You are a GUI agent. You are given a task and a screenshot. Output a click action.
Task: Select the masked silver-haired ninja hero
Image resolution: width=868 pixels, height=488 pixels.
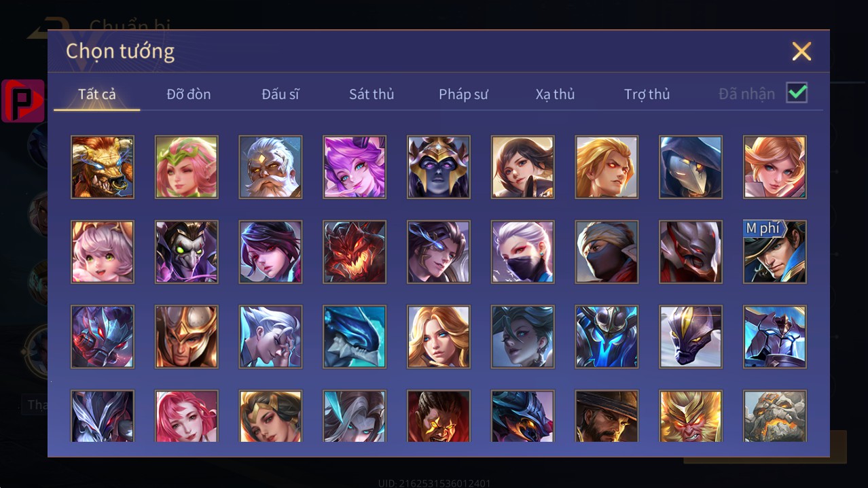click(x=523, y=252)
